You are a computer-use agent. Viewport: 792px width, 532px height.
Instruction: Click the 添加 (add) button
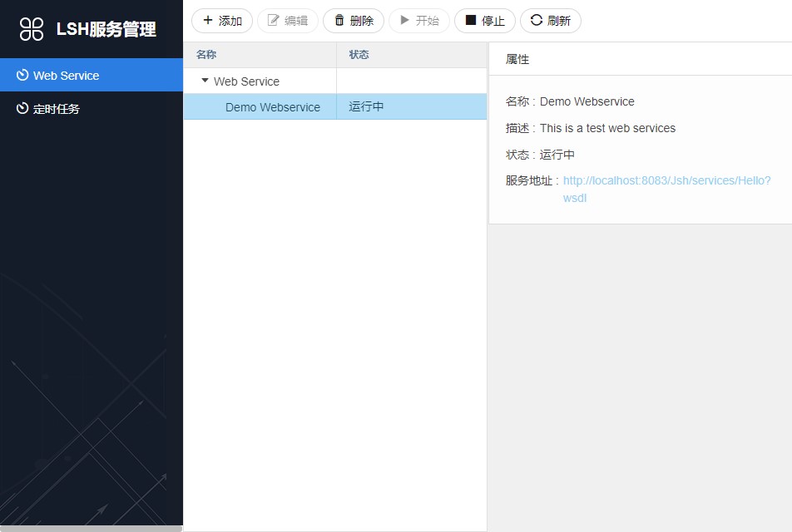tap(222, 21)
